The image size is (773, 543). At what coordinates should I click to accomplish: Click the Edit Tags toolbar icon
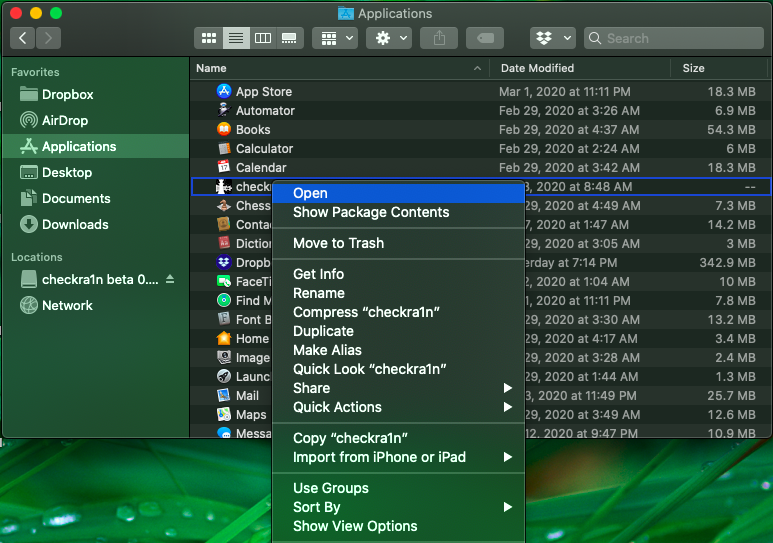[485, 38]
